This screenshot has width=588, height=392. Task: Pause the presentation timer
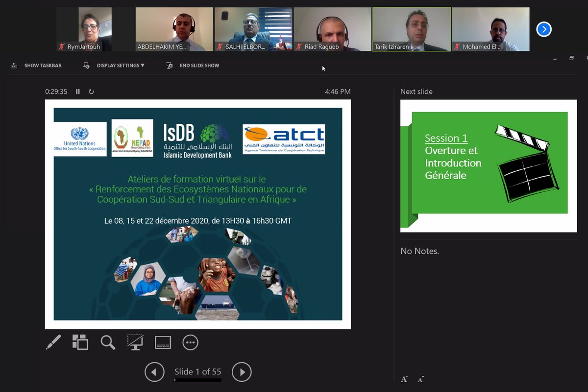point(78,92)
